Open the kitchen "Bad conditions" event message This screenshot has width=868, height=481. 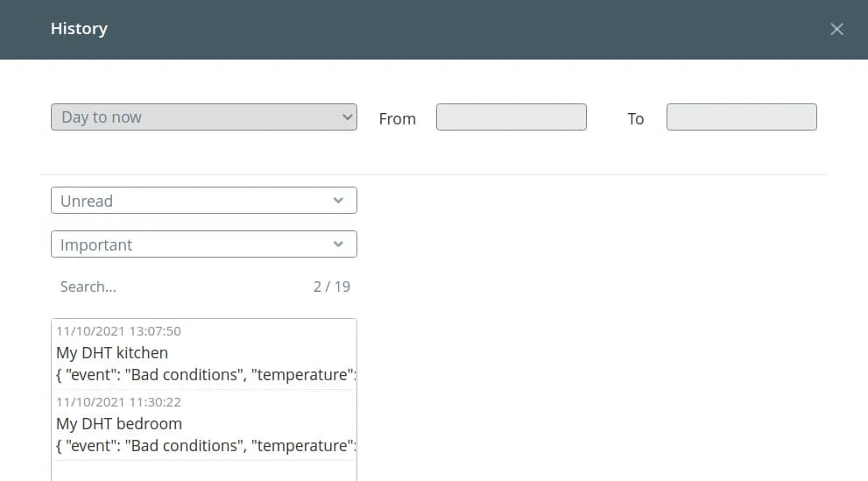[203, 375]
